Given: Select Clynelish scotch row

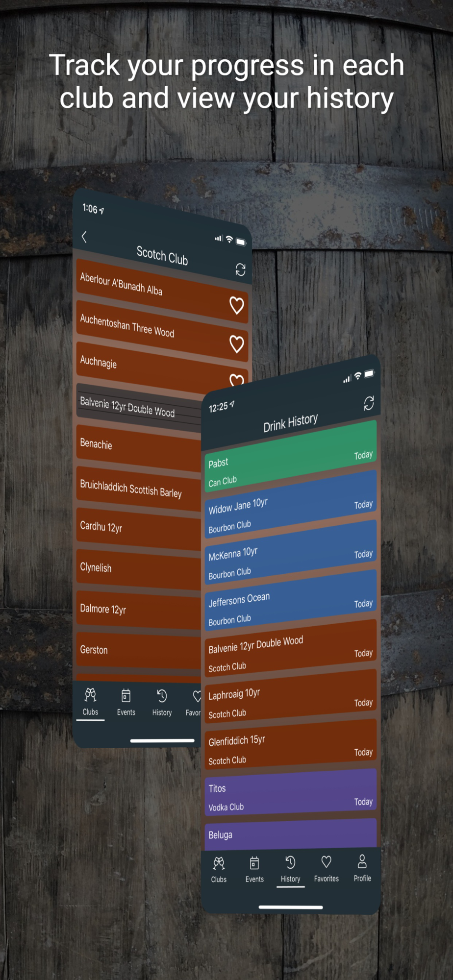Looking at the screenshot, I should [139, 569].
